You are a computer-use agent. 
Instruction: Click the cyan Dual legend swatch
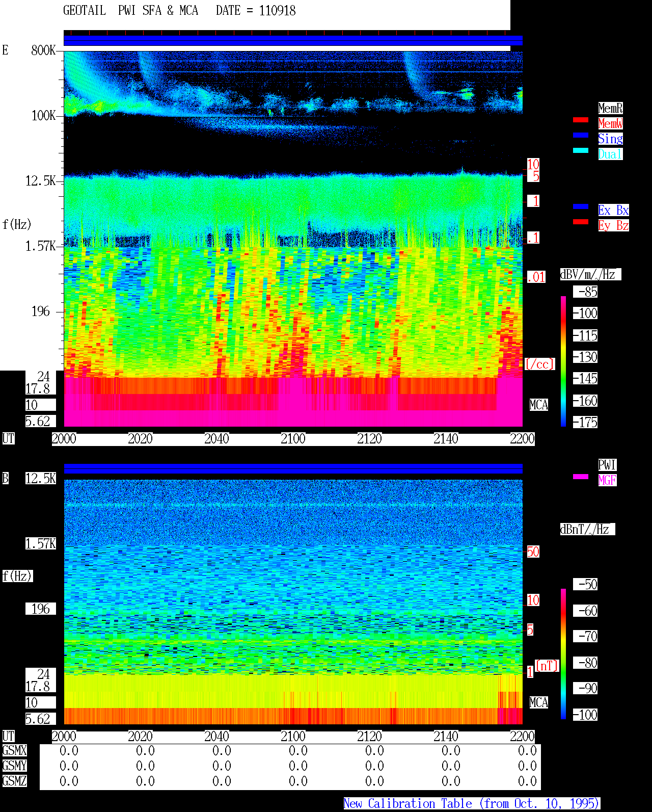pos(581,150)
